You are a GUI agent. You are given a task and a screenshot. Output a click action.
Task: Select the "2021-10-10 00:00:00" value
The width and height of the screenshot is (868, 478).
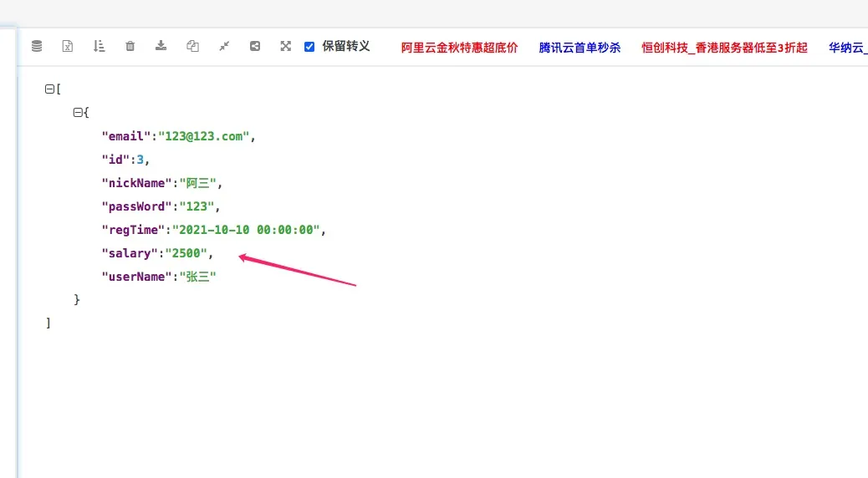pyautogui.click(x=247, y=230)
